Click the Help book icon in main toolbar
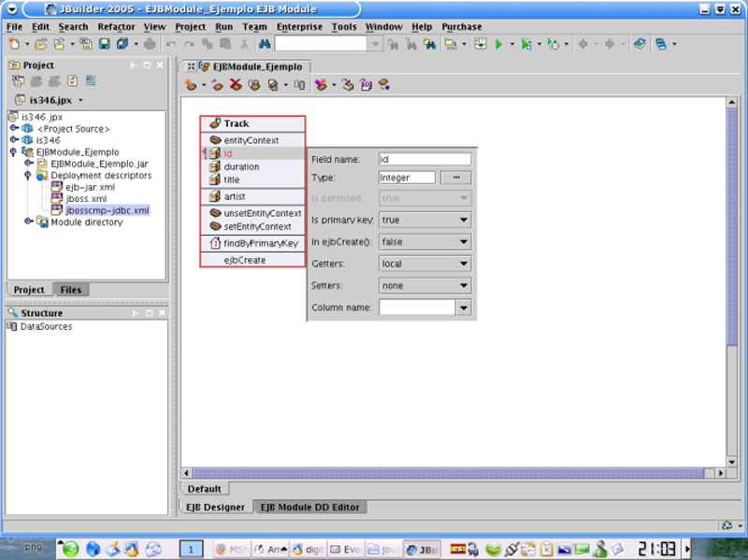 pyautogui.click(x=639, y=44)
